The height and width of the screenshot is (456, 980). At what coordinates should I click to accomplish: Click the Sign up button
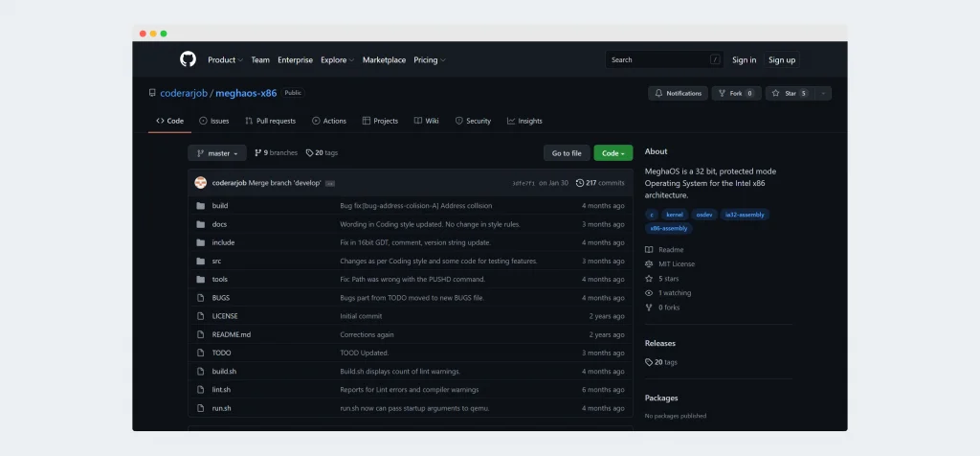click(x=782, y=60)
